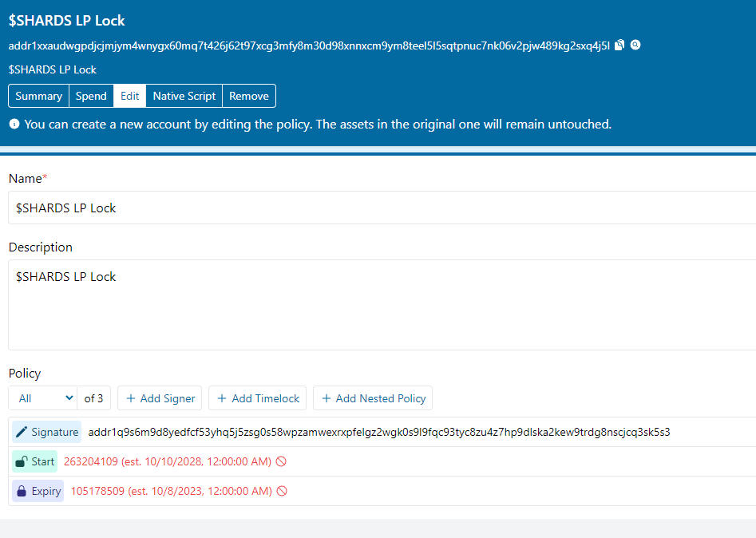The width and height of the screenshot is (756, 538).
Task: Click the Signature label badge
Action: click(x=47, y=432)
